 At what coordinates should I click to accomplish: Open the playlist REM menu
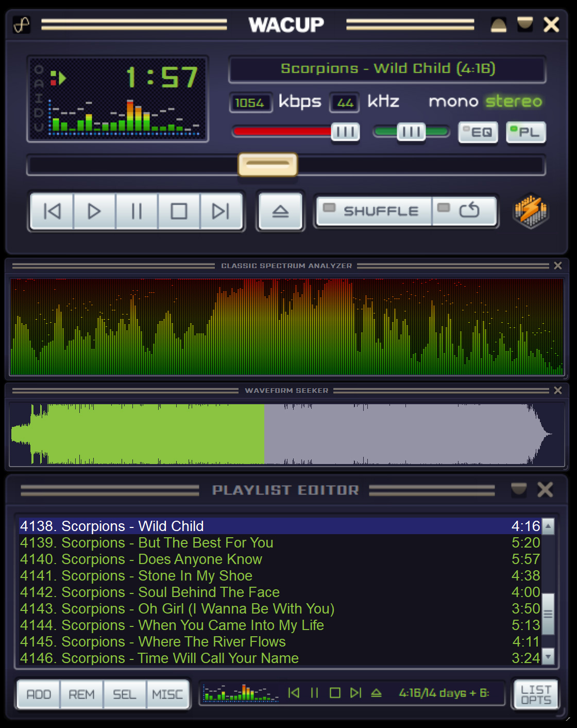82,694
